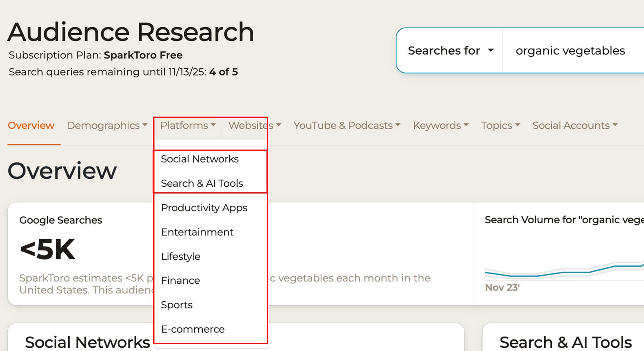Select Productivity Apps platform category
Viewport: 644px width, 351px height.
point(204,208)
